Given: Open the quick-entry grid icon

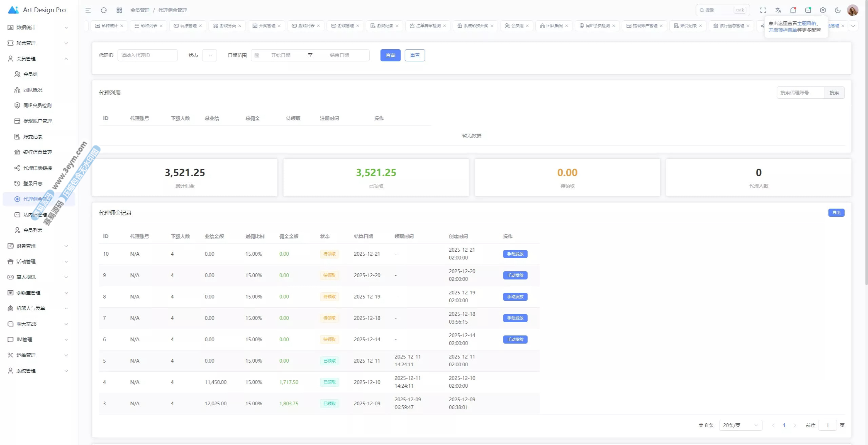Looking at the screenshot, I should point(119,10).
